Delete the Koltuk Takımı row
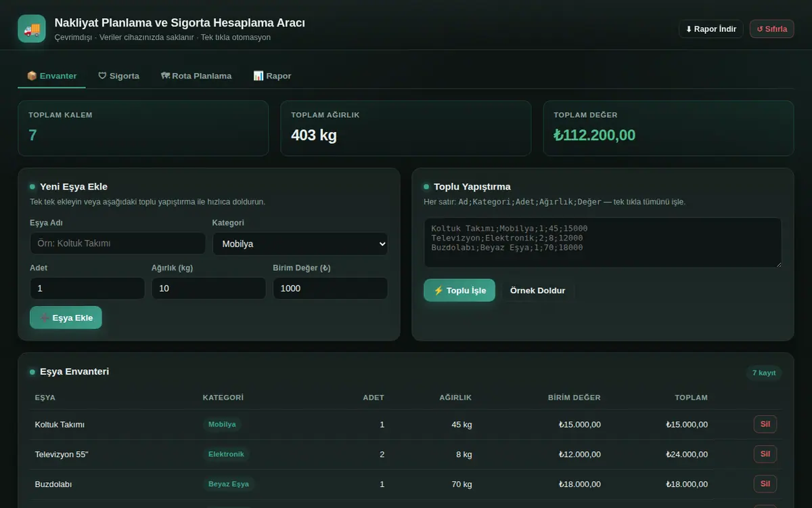This screenshot has width=812, height=508. click(x=765, y=425)
